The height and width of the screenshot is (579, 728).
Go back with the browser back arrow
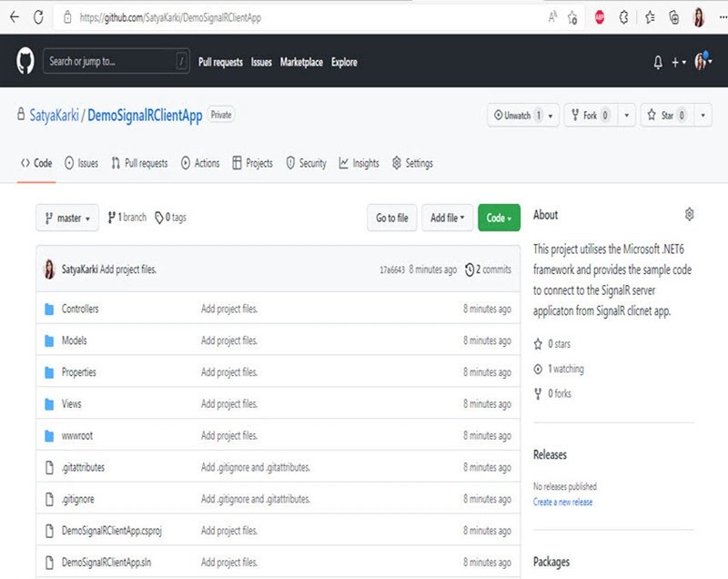pos(15,17)
